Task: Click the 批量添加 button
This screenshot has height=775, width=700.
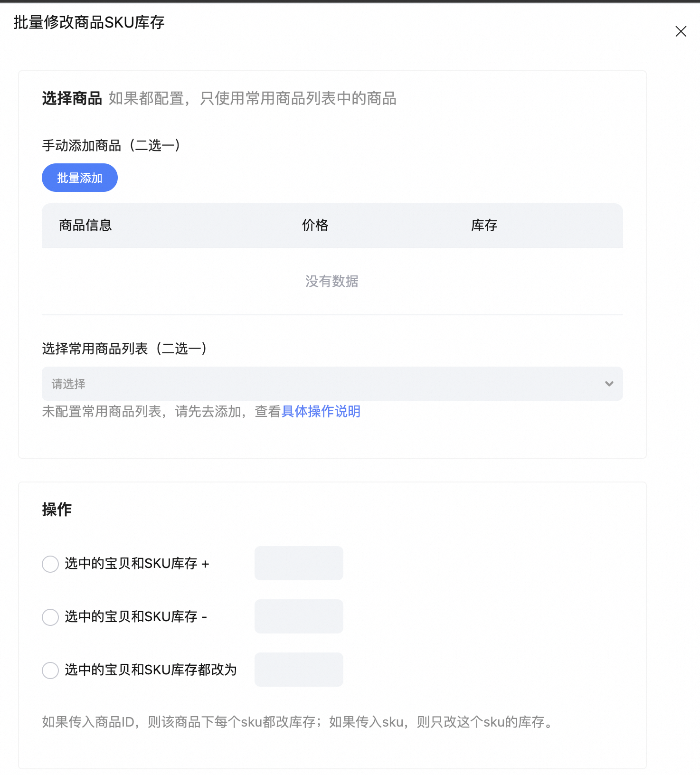Action: 80,178
